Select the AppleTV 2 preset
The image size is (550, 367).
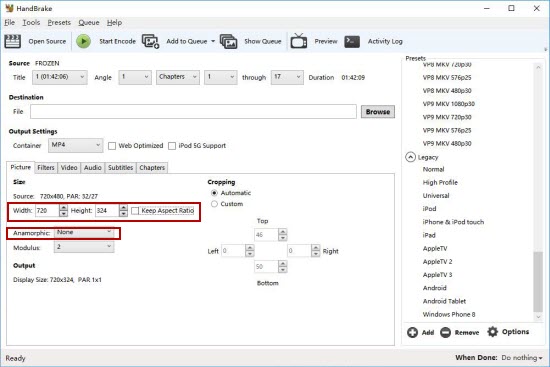437,262
